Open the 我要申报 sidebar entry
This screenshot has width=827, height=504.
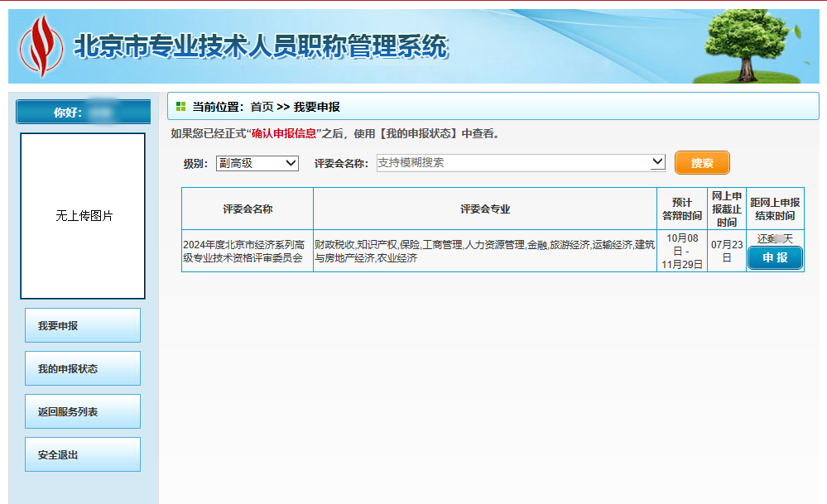[82, 324]
